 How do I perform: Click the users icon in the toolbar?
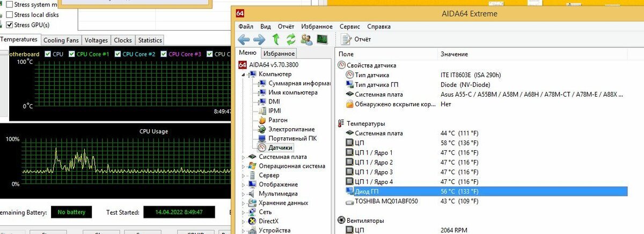[x=306, y=39]
